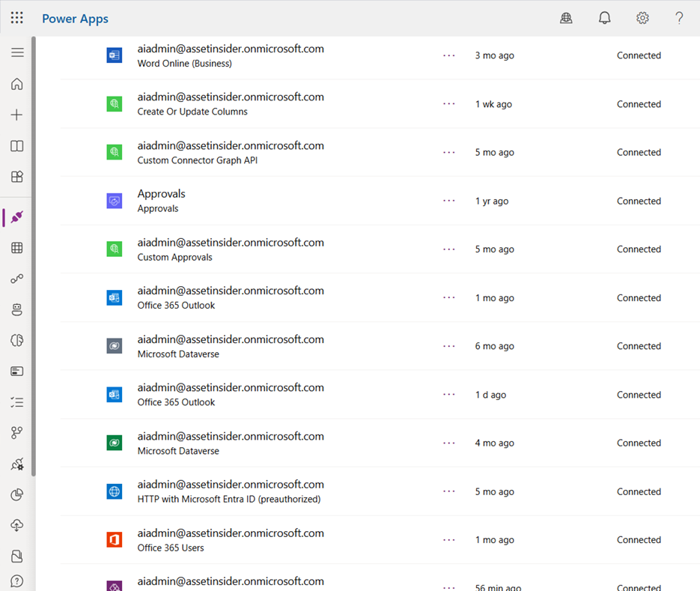The width and height of the screenshot is (700, 591).
Task: Click the "Custom Approvals" connector label
Action: coord(174,258)
